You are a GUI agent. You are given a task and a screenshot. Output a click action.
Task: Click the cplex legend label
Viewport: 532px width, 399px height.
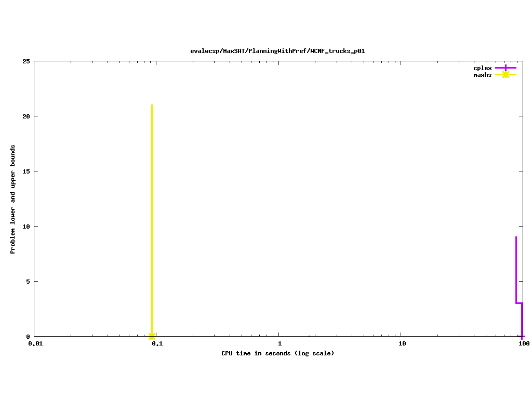(482, 68)
